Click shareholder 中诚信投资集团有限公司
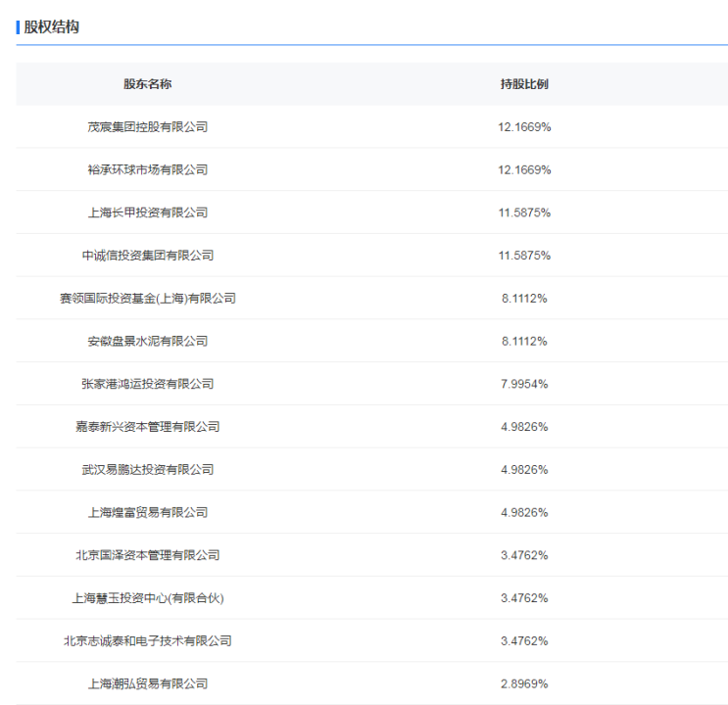This screenshot has height=705, width=728. (148, 256)
